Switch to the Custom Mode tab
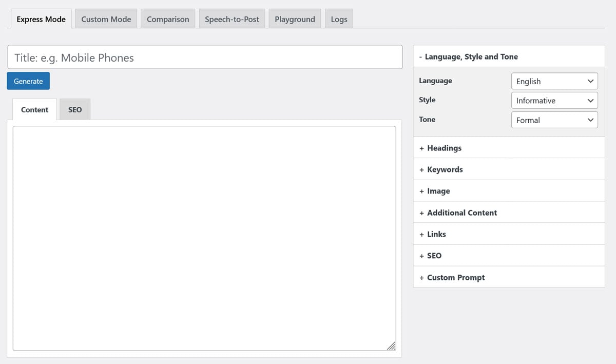This screenshot has width=616, height=364. [106, 19]
